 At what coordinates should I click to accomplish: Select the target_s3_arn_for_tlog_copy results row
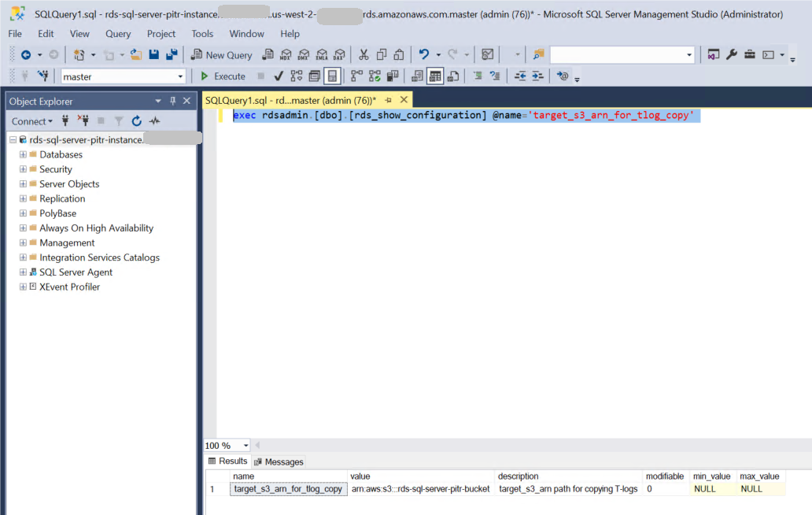pos(288,488)
